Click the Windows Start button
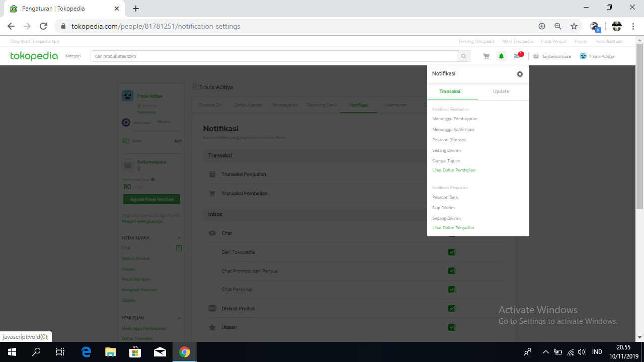644x362 pixels. tap(11, 352)
